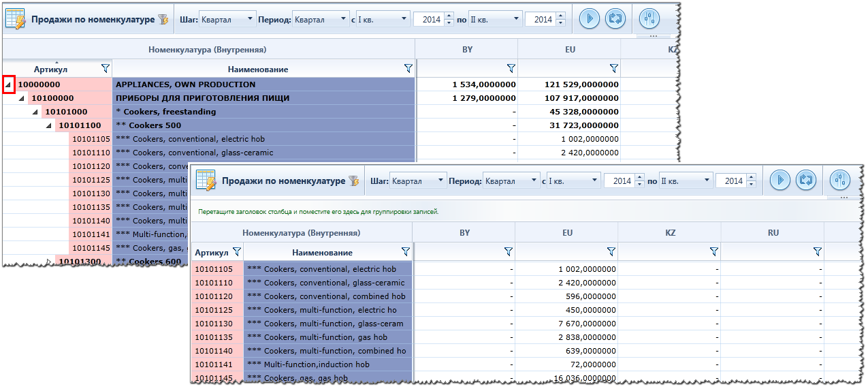Image resolution: width=868 pixels, height=389 pixels.
Task: Select article 10101135 in the front window
Action: coord(217,337)
